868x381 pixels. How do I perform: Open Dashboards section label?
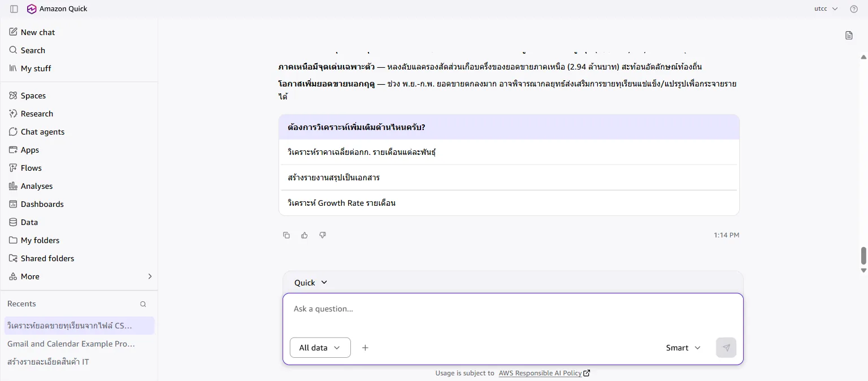tap(42, 204)
